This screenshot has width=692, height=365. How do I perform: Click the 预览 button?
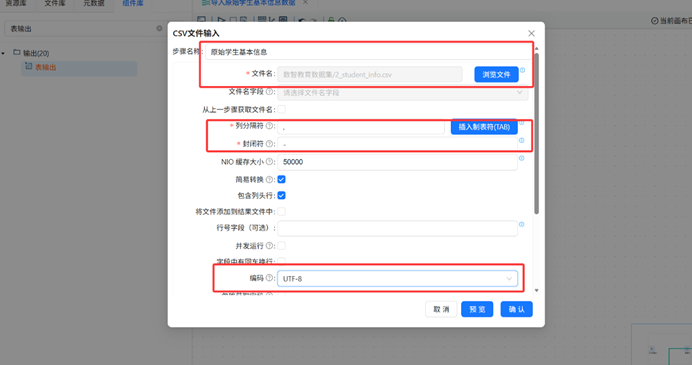click(x=477, y=309)
